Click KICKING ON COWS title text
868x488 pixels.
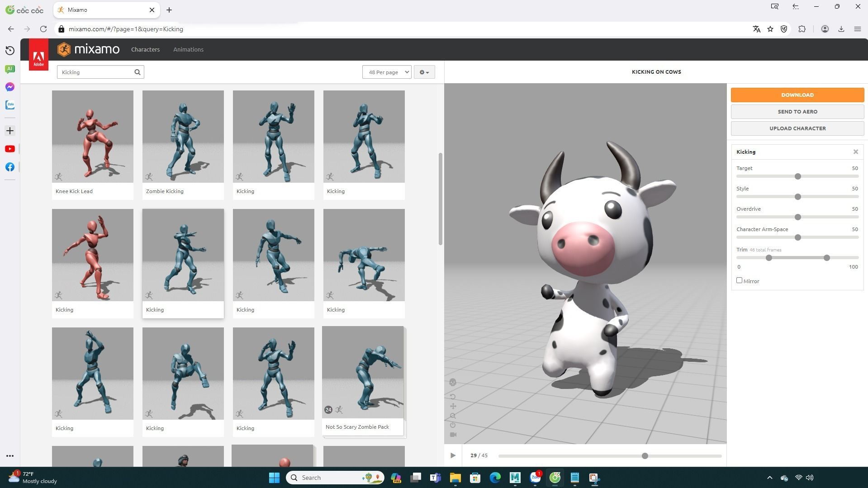point(656,71)
